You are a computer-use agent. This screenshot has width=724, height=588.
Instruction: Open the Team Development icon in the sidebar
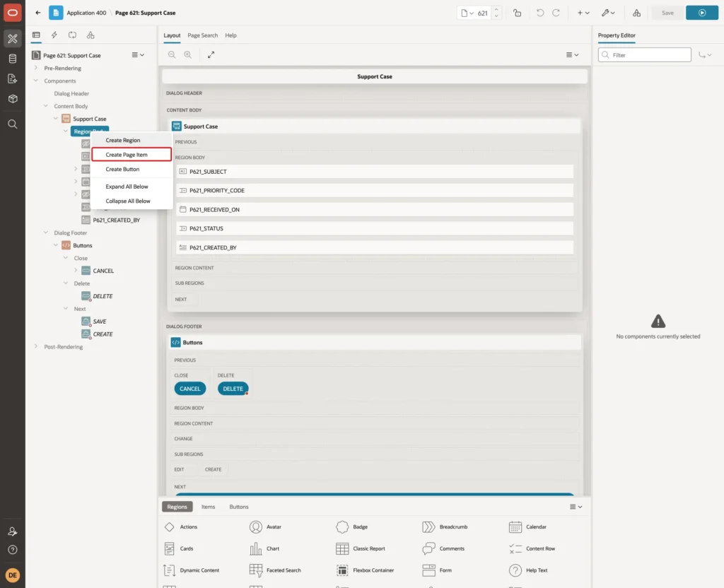pos(13,78)
